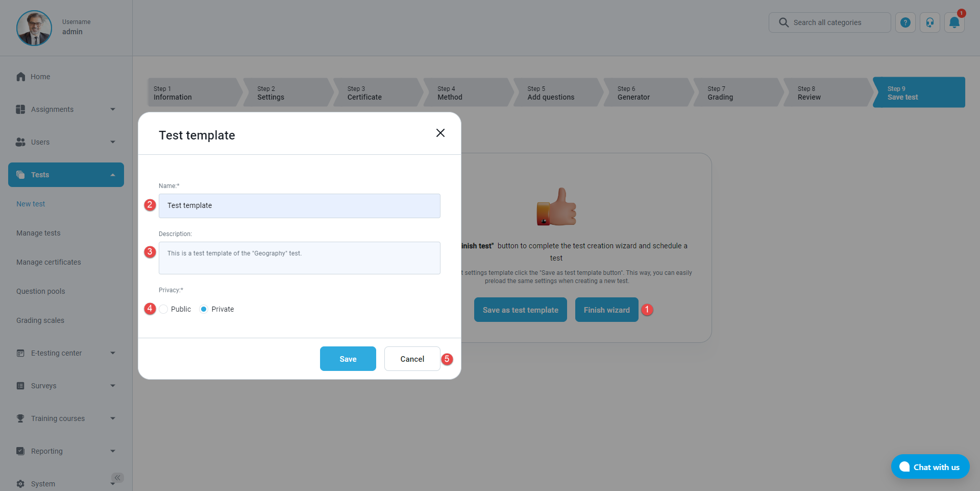The height and width of the screenshot is (491, 980).
Task: Go to Step 4 Method
Action: coord(469,92)
